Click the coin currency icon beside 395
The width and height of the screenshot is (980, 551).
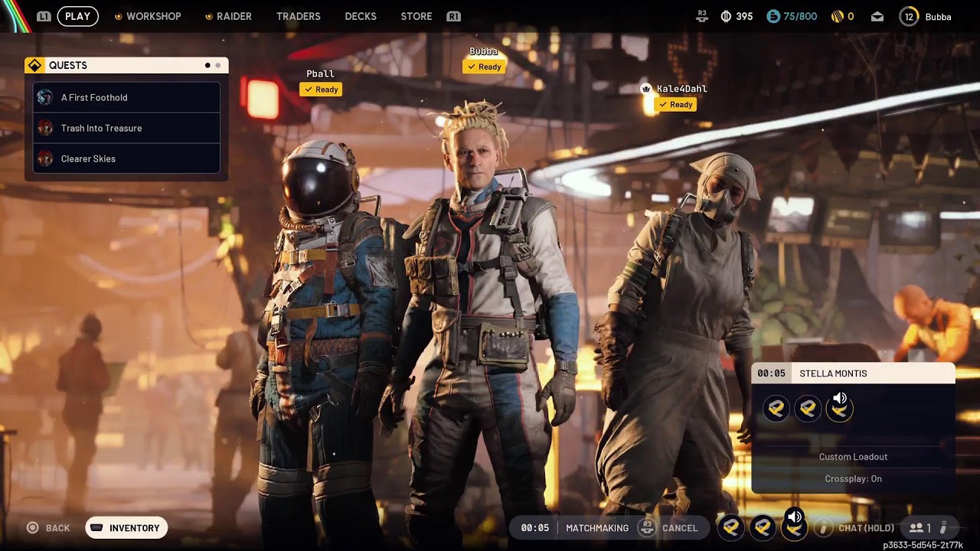(x=727, y=16)
